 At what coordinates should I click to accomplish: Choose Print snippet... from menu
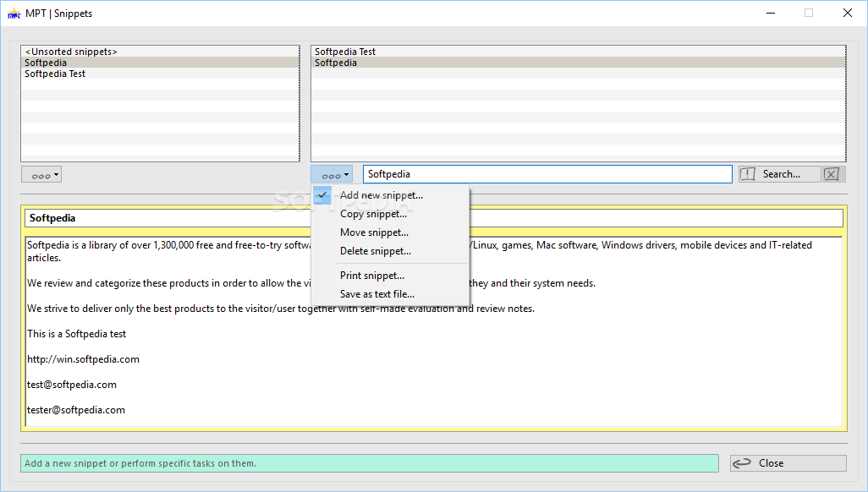pos(390,276)
